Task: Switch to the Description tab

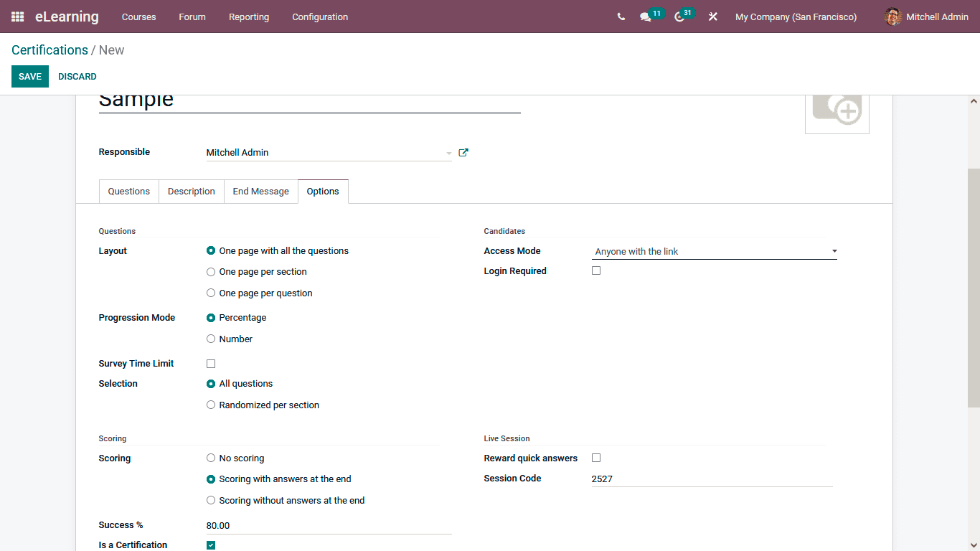Action: tap(191, 191)
